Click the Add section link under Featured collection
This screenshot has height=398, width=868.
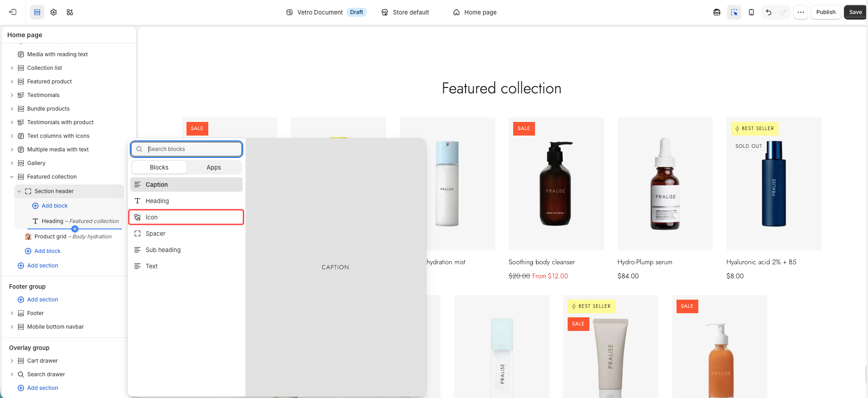pyautogui.click(x=43, y=266)
